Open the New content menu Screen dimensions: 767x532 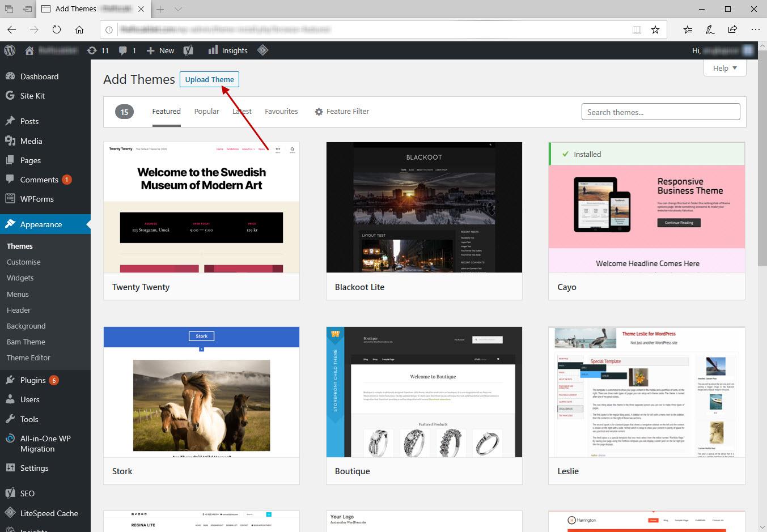tap(160, 50)
